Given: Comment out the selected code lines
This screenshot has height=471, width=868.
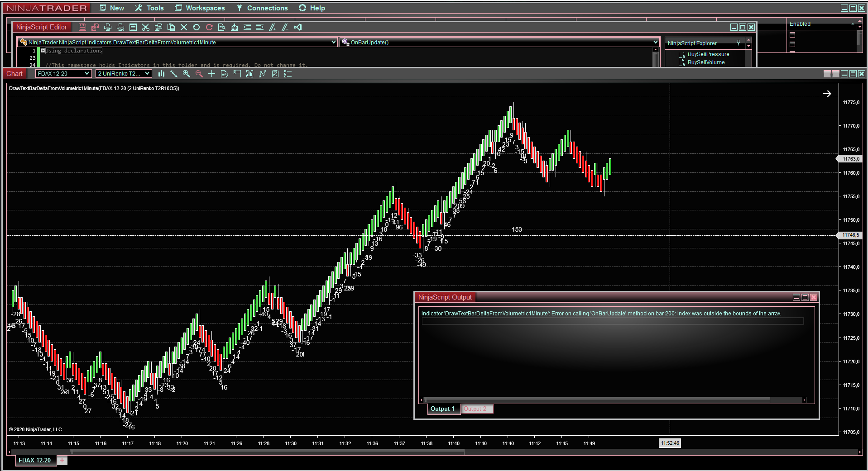Looking at the screenshot, I should [273, 27].
